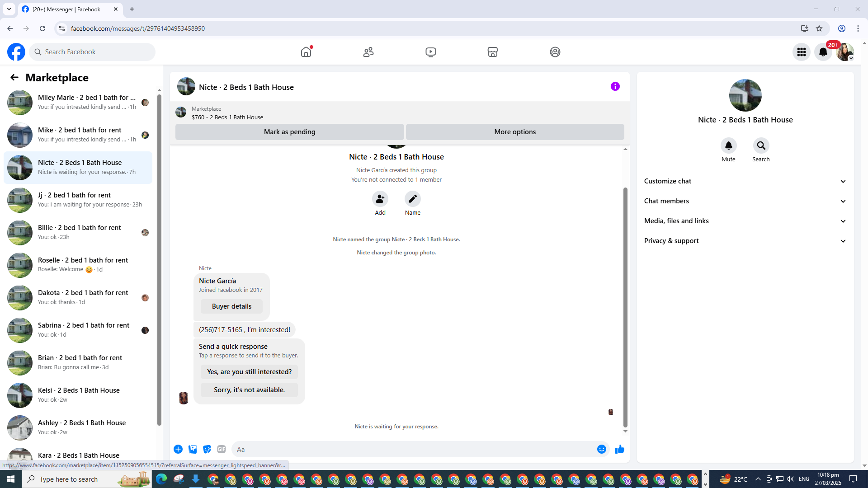Open the Friends icon in top navigation

[x=368, y=52]
